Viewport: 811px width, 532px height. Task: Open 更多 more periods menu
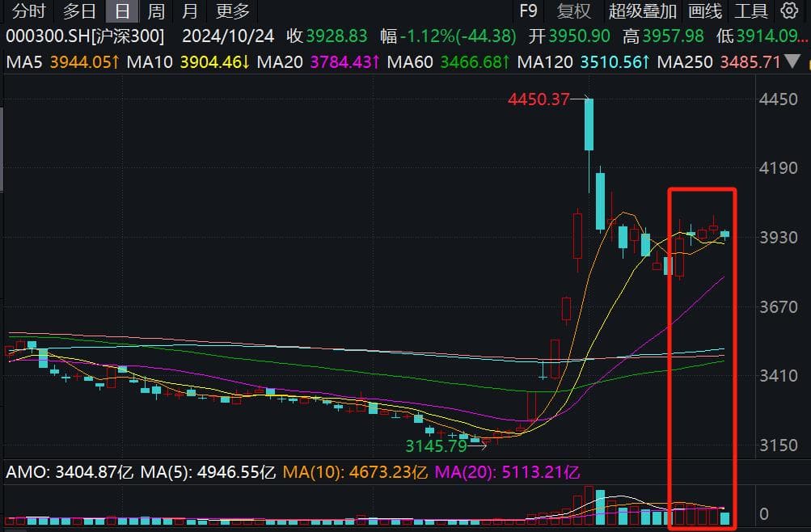233,11
